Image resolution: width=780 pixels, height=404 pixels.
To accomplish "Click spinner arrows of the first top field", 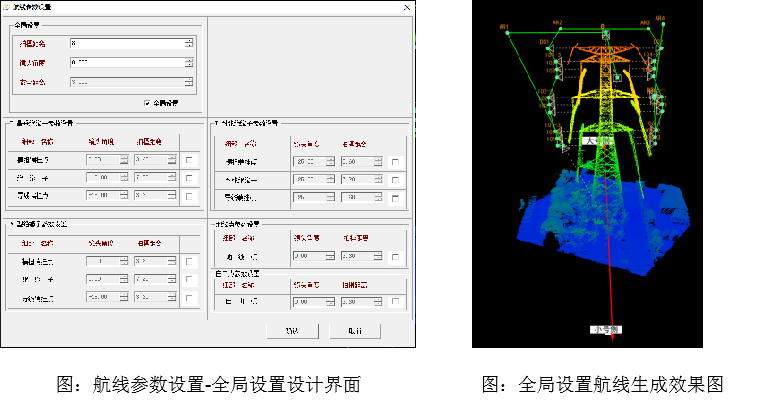I will (x=189, y=43).
